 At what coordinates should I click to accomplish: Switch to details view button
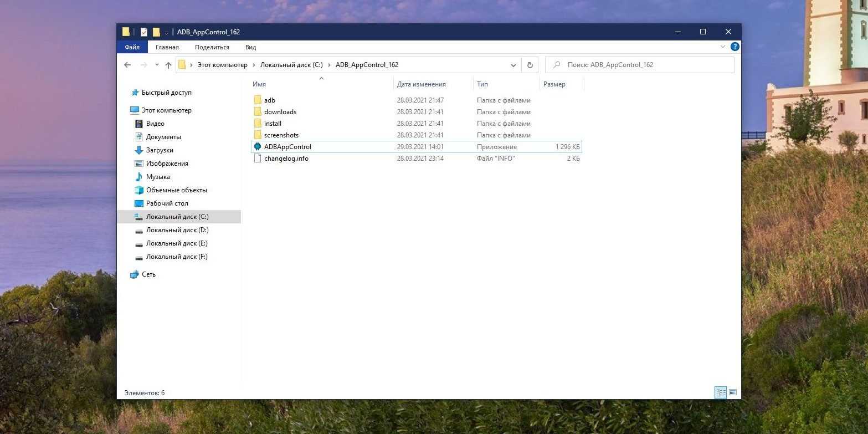point(720,392)
